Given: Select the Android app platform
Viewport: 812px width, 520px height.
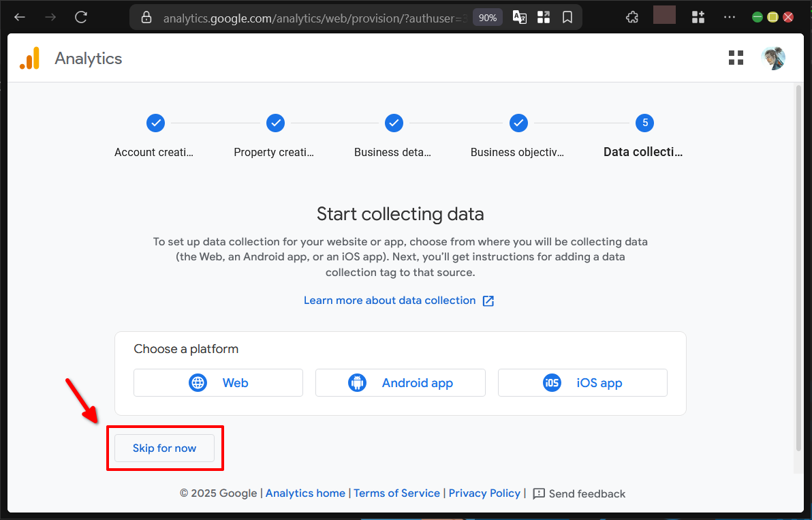Looking at the screenshot, I should pyautogui.click(x=400, y=382).
